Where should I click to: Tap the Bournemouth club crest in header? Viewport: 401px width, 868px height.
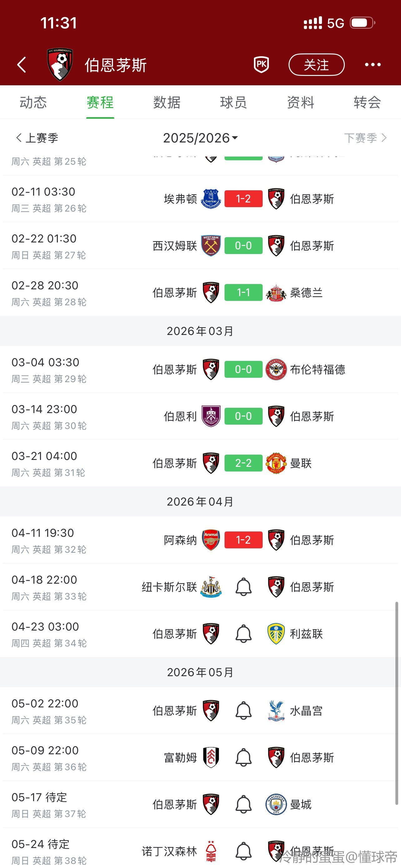coord(60,65)
